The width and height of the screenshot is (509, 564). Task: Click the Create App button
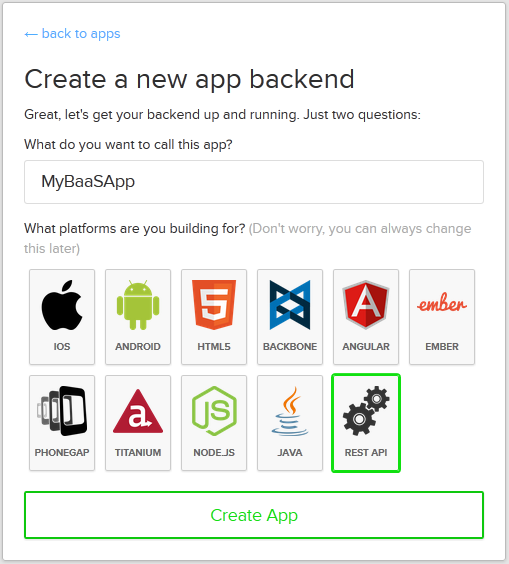pyautogui.click(x=254, y=515)
